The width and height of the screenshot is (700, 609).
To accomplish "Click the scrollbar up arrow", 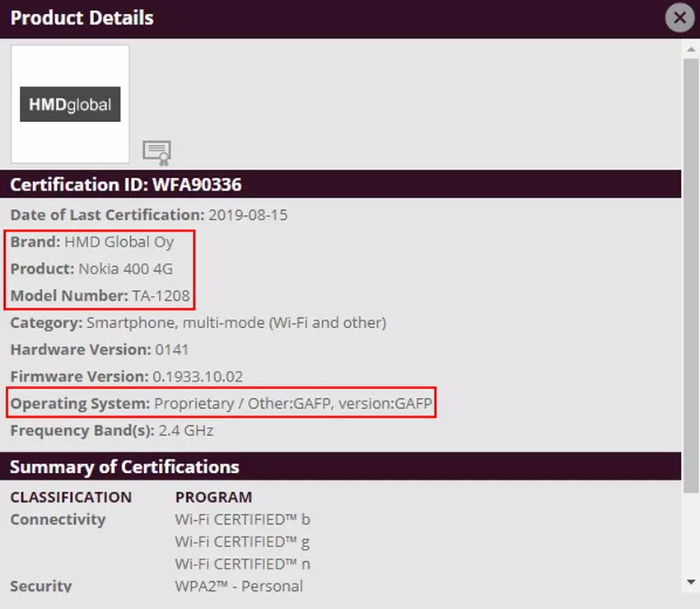I will pos(691,49).
